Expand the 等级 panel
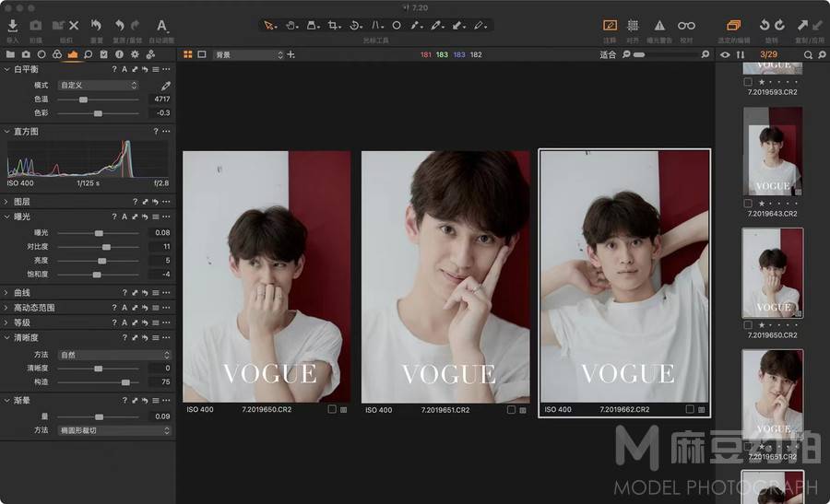The image size is (830, 504). click(6, 322)
